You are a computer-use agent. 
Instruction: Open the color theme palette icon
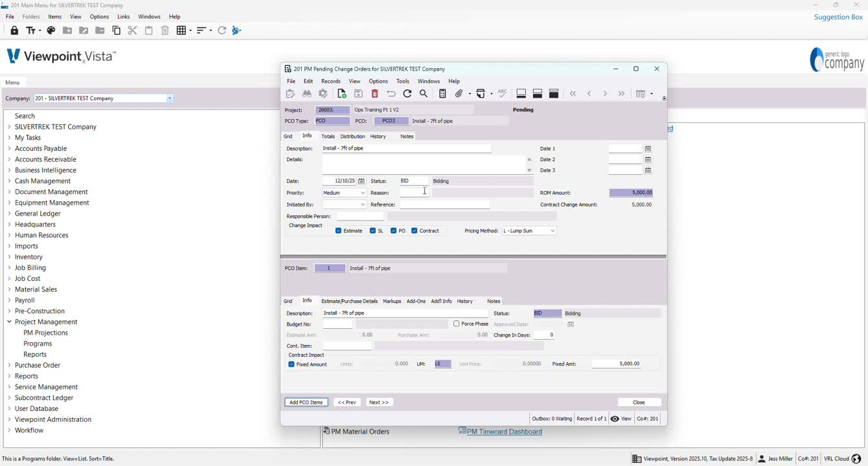click(51, 30)
